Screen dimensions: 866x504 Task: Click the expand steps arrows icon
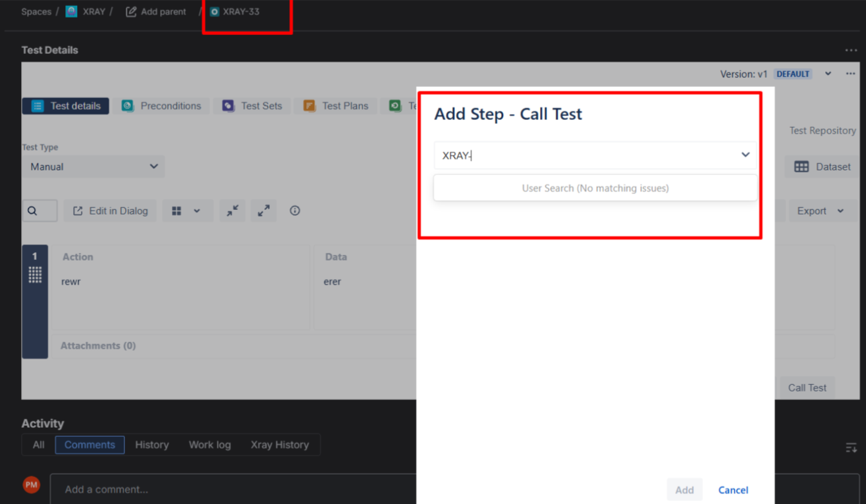click(263, 211)
